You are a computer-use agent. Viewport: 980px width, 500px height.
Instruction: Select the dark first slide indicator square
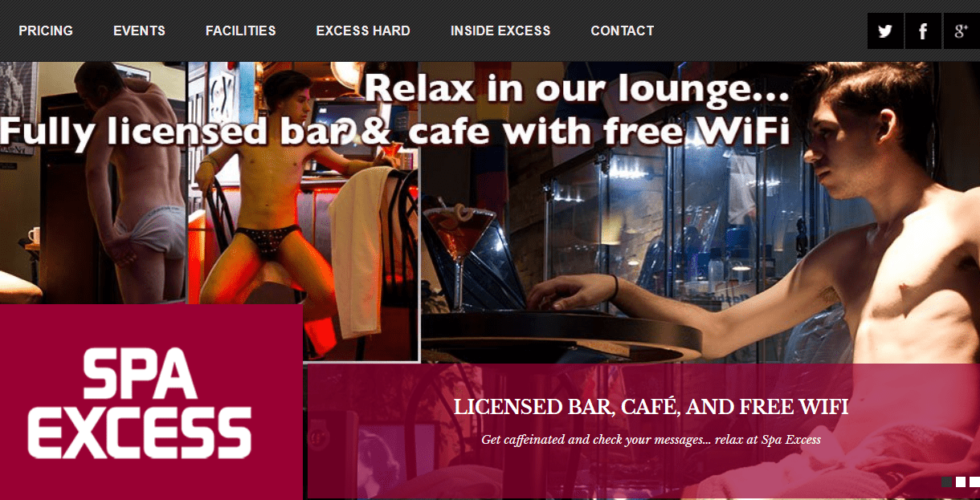[947, 482]
